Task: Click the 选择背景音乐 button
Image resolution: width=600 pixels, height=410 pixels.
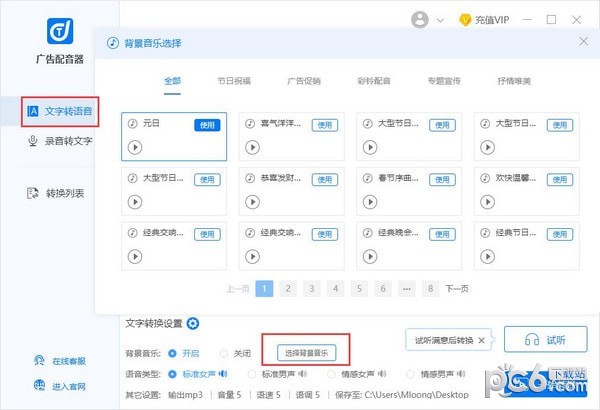Action: click(x=307, y=353)
